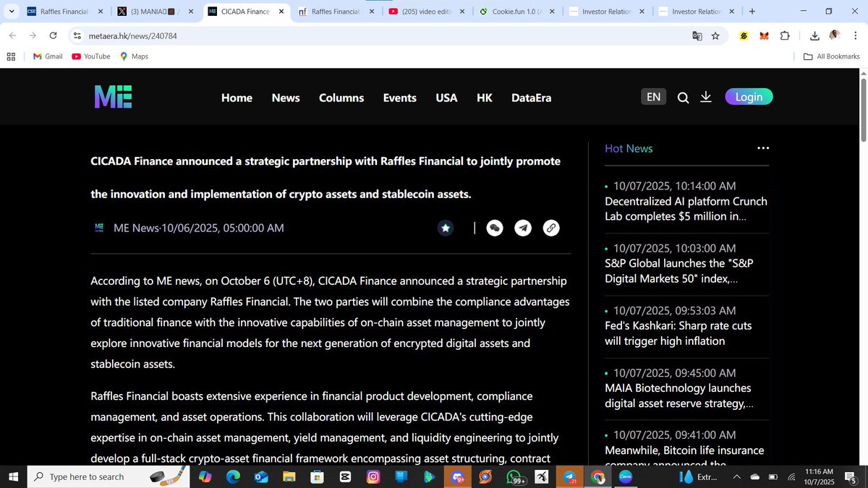Change language with the EN selector
Image resolution: width=868 pixels, height=488 pixels.
[x=653, y=97]
